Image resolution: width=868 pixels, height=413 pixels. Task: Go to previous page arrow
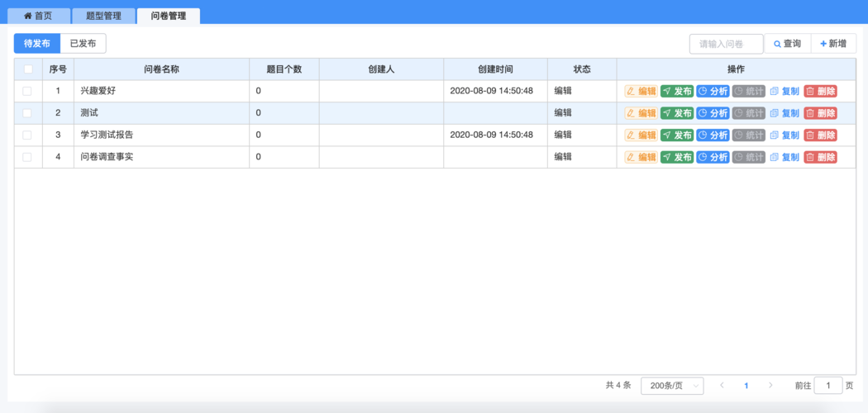point(722,386)
